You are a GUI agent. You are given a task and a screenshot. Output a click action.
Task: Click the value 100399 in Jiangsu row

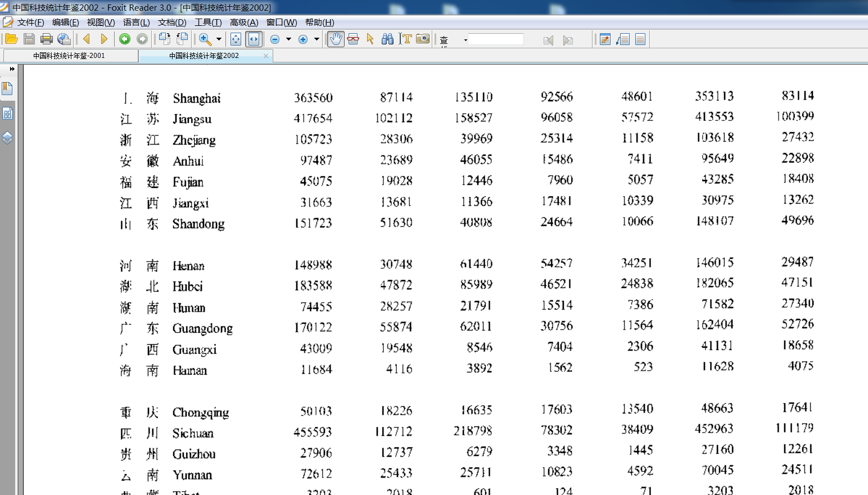tap(795, 116)
